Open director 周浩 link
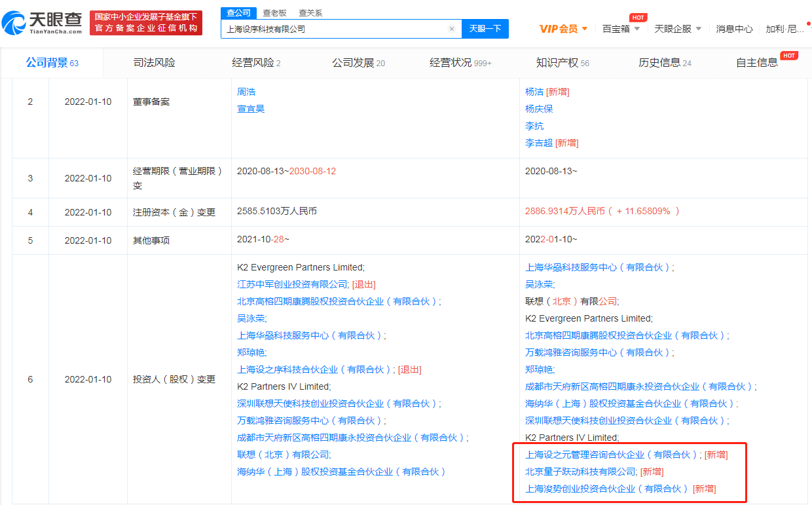Image resolution: width=812 pixels, height=505 pixels. click(x=246, y=92)
